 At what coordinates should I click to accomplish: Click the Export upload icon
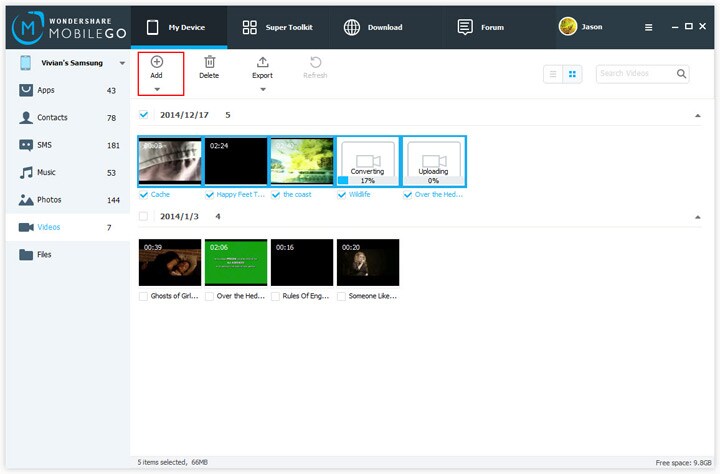click(x=263, y=62)
